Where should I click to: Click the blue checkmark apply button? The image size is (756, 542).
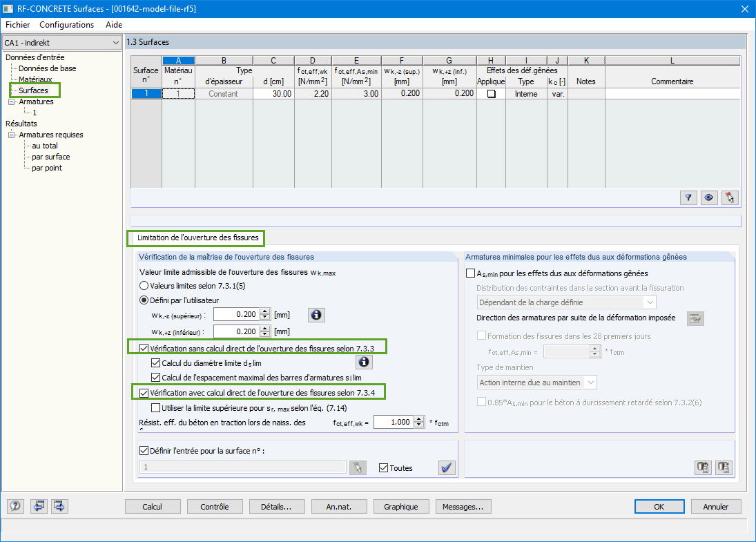point(447,467)
